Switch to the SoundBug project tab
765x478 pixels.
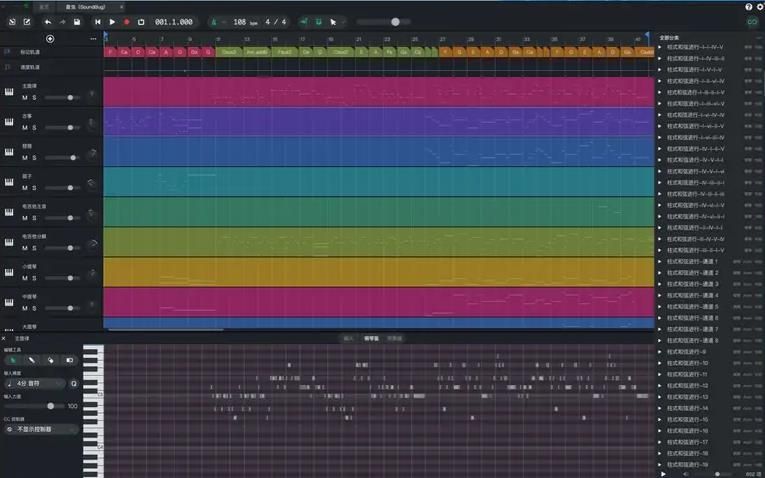(90, 7)
